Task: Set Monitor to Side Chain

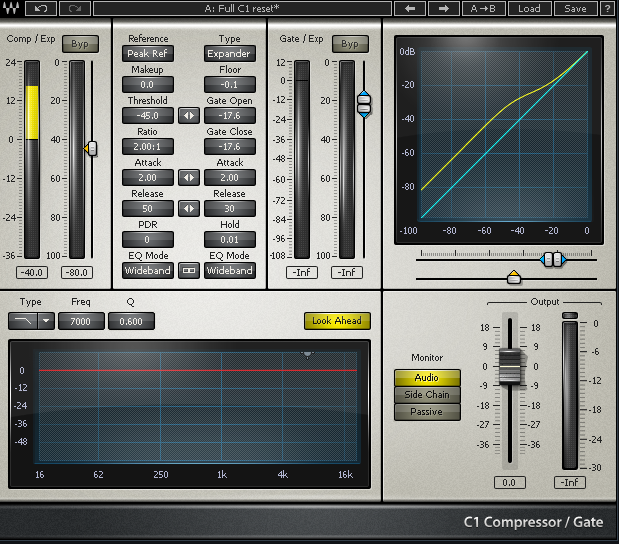Action: coord(427,395)
